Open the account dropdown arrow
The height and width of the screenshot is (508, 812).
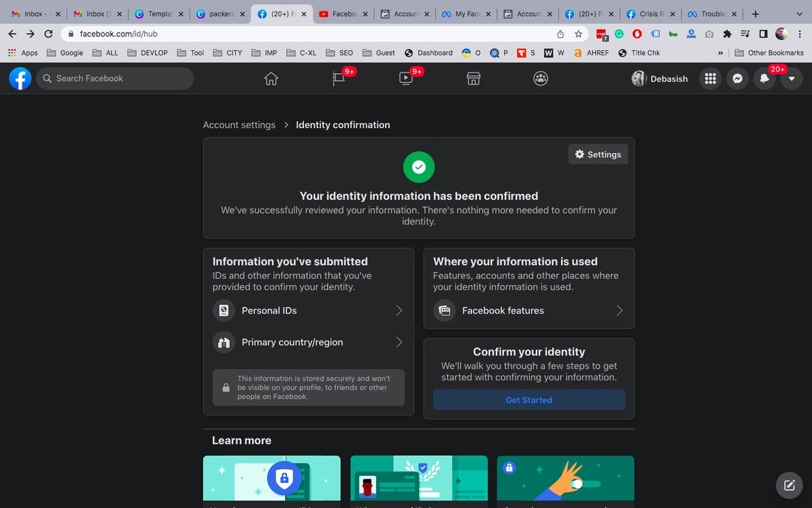click(792, 79)
